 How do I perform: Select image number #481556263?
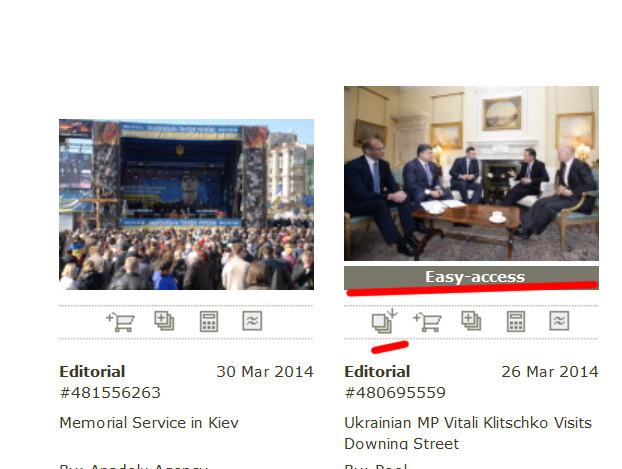tap(110, 392)
